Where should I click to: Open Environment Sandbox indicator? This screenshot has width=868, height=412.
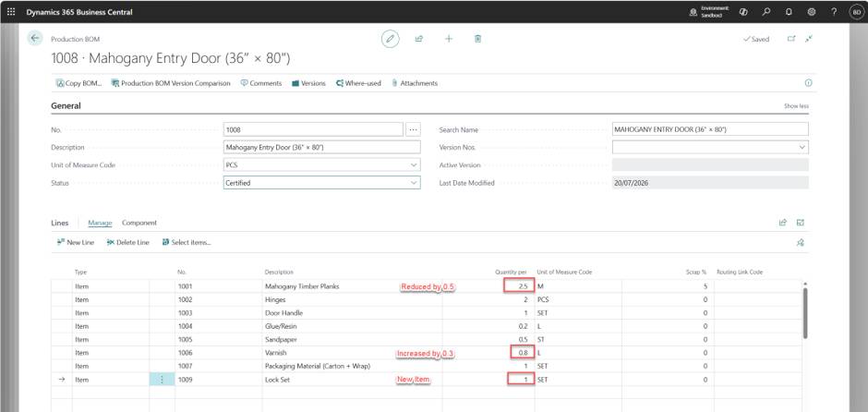[709, 12]
